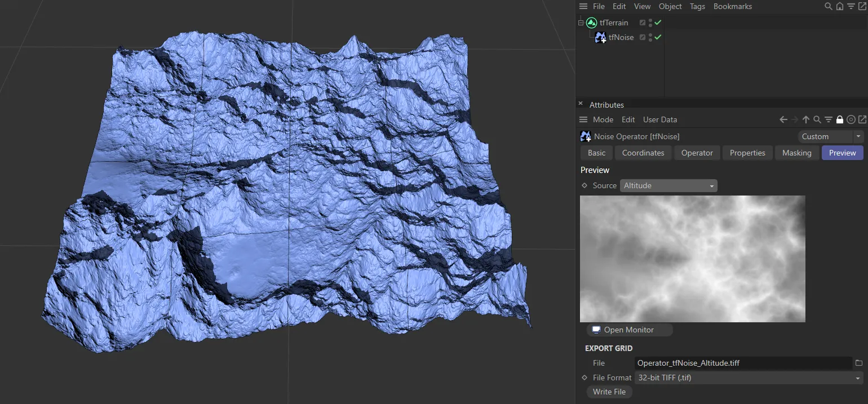868x404 pixels.
Task: Toggle the green checkmark for tfNoise
Action: (658, 38)
